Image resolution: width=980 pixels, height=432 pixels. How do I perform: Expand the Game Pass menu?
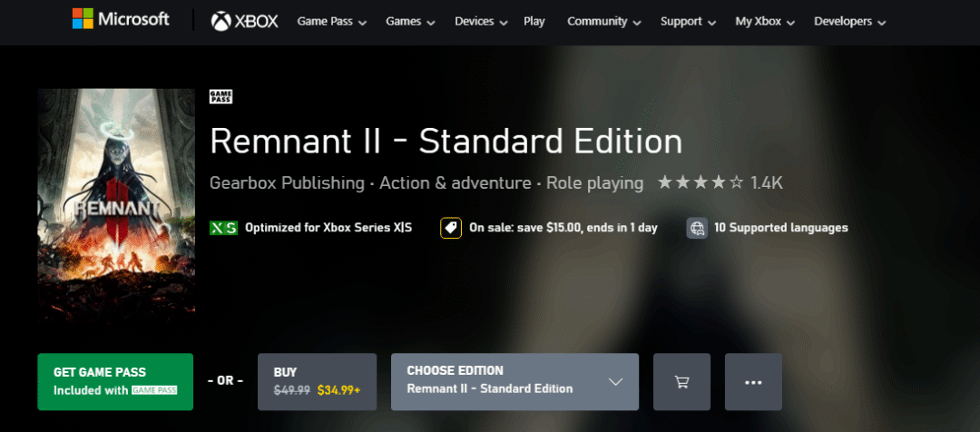tap(331, 21)
